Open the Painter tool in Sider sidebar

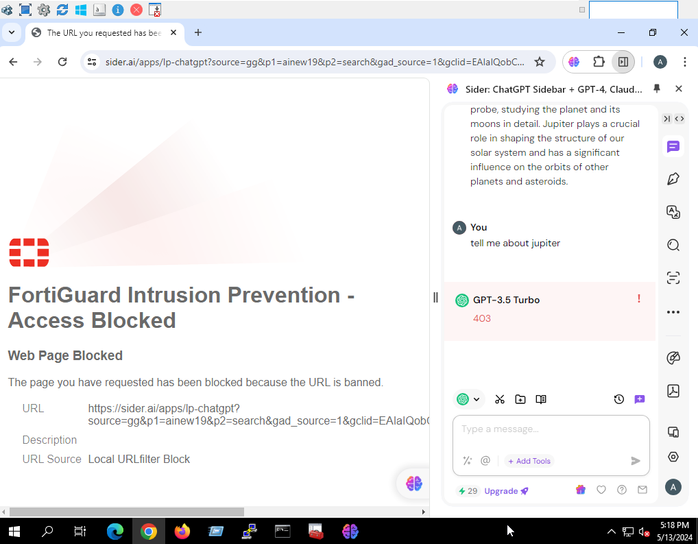(673, 358)
